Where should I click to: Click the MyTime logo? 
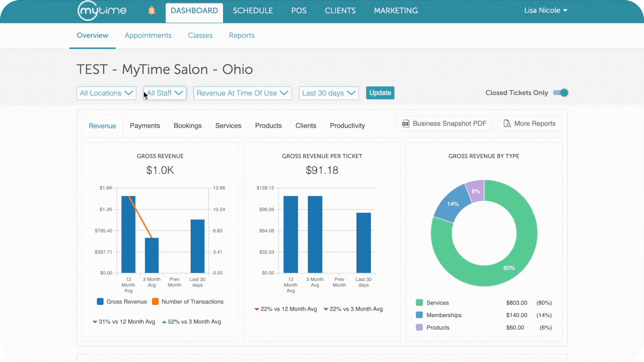tap(102, 11)
